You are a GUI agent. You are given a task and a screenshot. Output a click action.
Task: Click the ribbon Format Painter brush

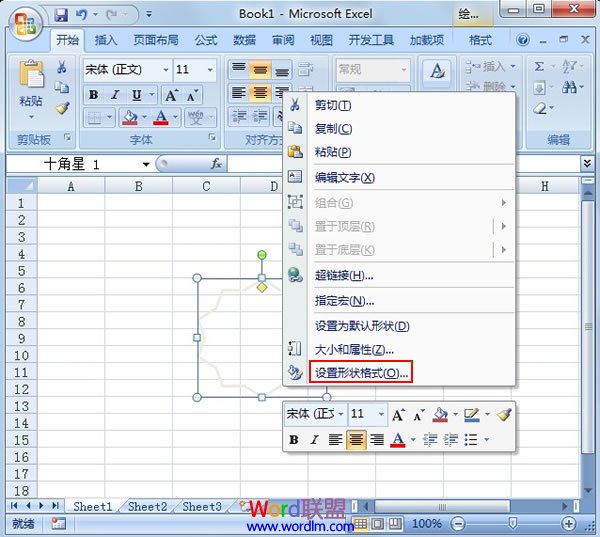coord(62,108)
